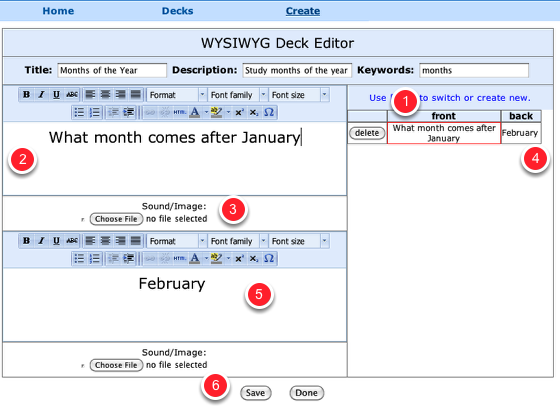Click the Save button
The width and height of the screenshot is (560, 407).
click(x=255, y=393)
